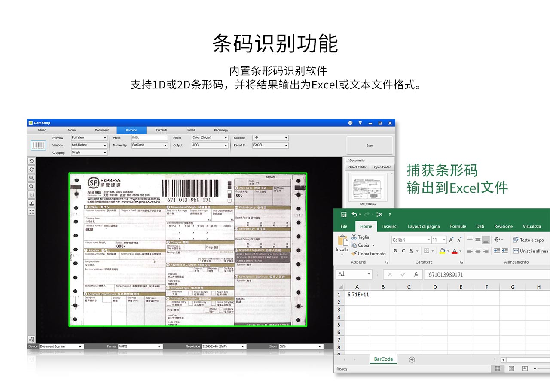Screen dimensions: 550x392
Task: Toggle italic C formatting in Excel
Action: [x=403, y=251]
